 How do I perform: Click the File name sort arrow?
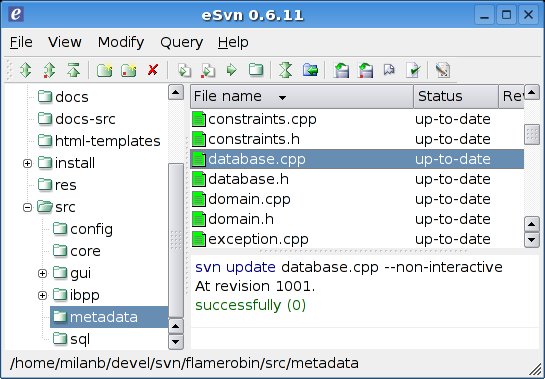coord(282,98)
